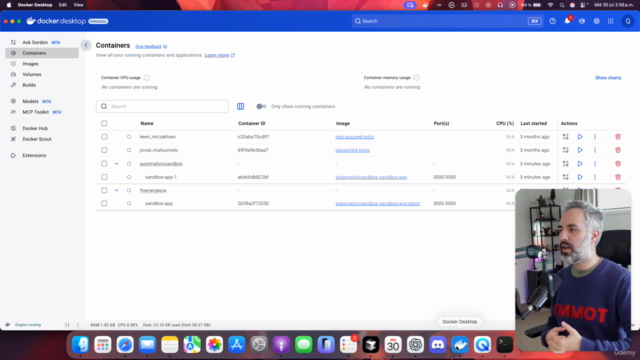Go to Images section
The height and width of the screenshot is (360, 640).
42,64
